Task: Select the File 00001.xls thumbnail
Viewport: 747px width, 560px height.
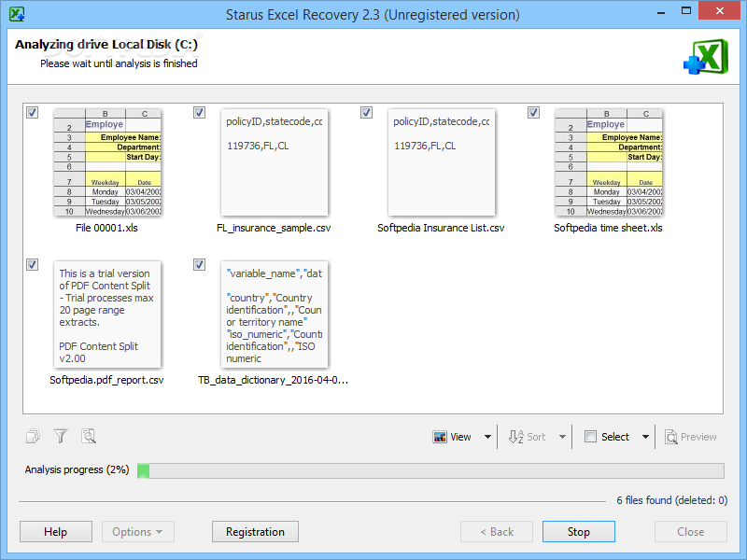Action: [x=107, y=162]
